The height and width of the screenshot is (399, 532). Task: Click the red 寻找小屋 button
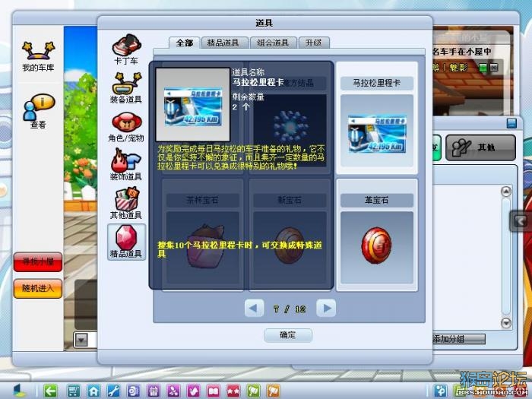(38, 262)
